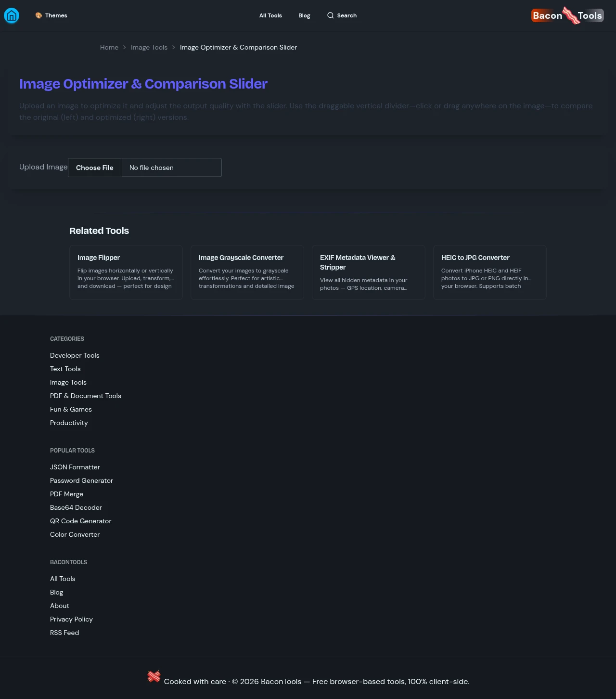The height and width of the screenshot is (699, 616).
Task: Click the search magnifier icon
Action: click(330, 15)
